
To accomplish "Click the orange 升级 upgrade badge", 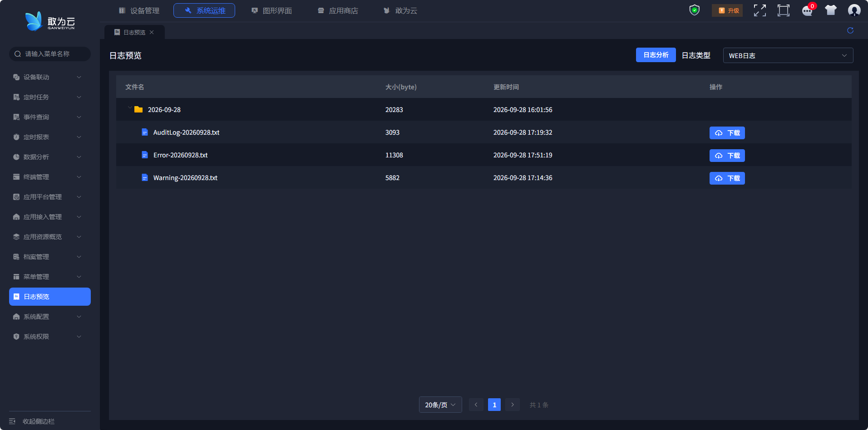I will (727, 10).
